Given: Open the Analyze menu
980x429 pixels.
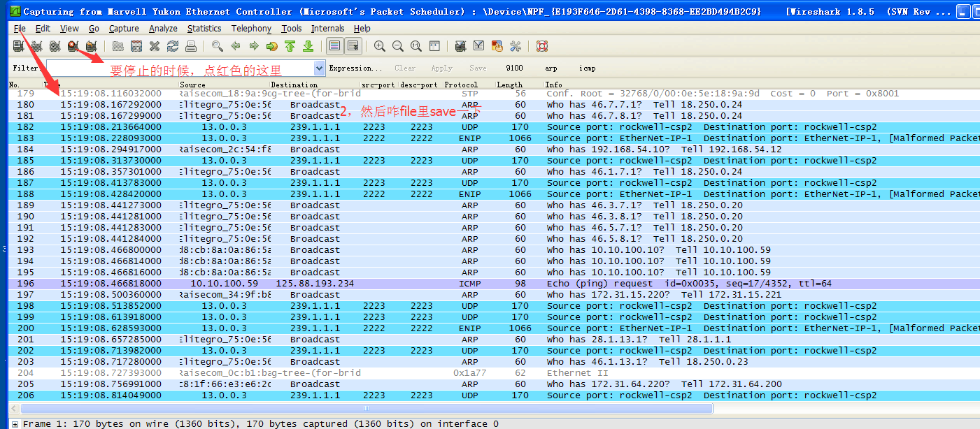Looking at the screenshot, I should (x=163, y=29).
